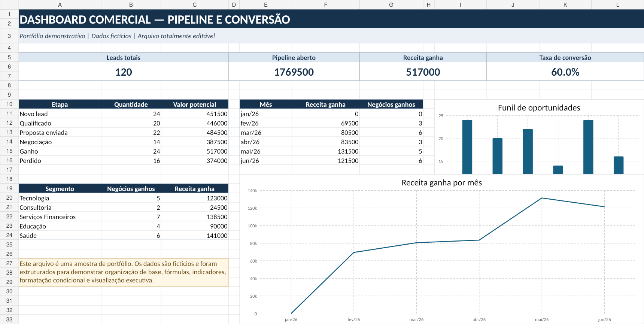Click the 'fev/26' axis label in line chart
This screenshot has height=324, width=644.
click(x=353, y=320)
